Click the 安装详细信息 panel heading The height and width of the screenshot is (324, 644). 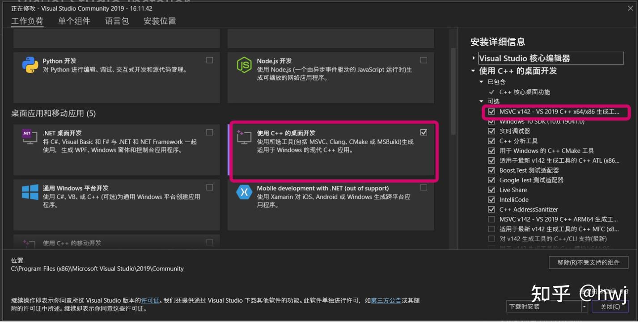(x=498, y=42)
